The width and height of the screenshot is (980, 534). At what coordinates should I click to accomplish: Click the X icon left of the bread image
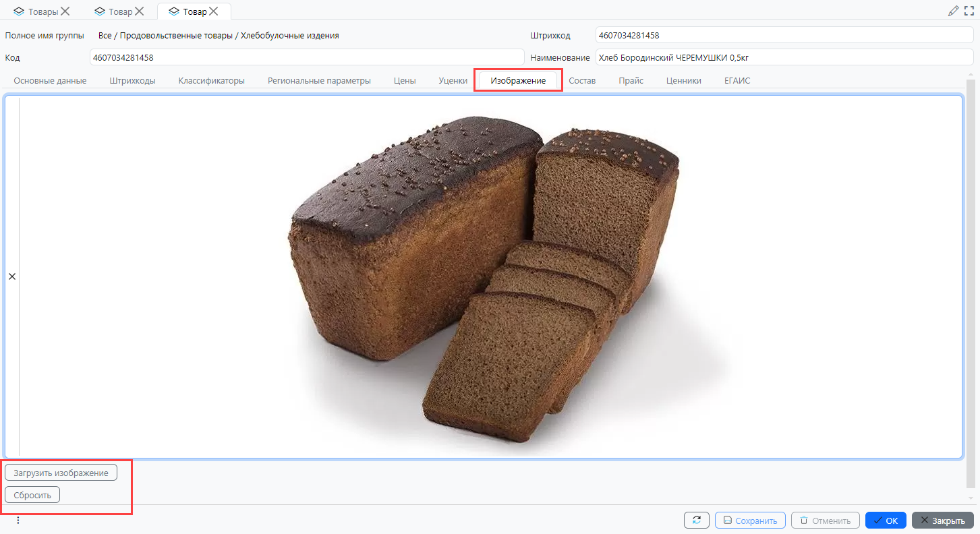(11, 276)
